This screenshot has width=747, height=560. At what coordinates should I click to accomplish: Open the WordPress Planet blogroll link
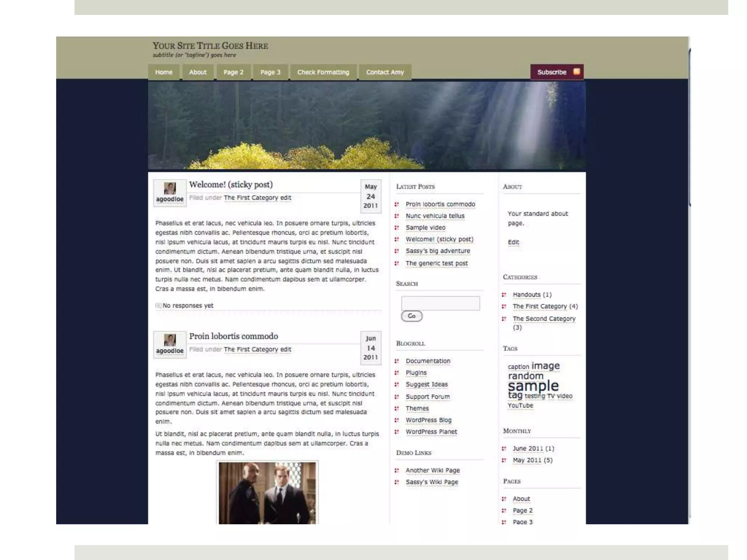[431, 432]
